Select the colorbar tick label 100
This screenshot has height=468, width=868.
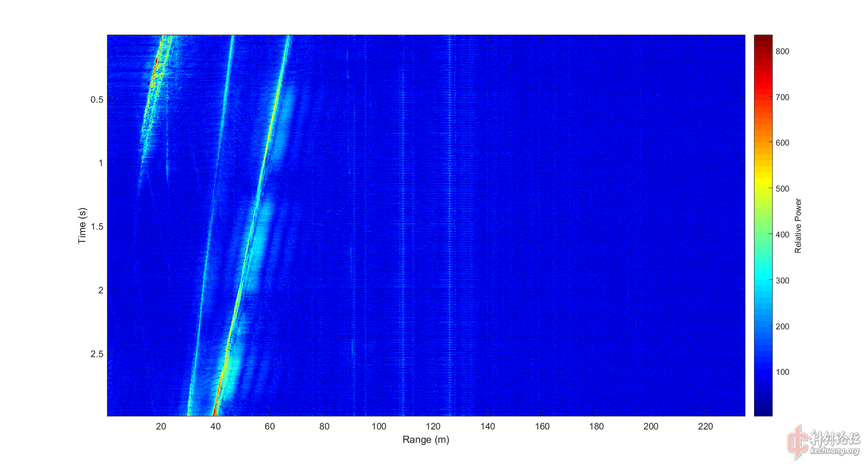point(782,372)
